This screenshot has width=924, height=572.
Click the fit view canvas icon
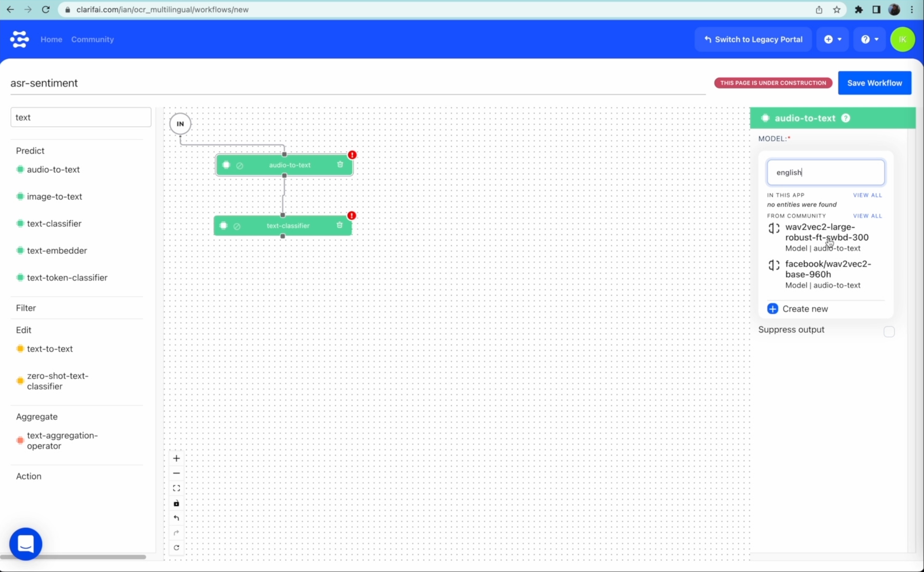[176, 489]
